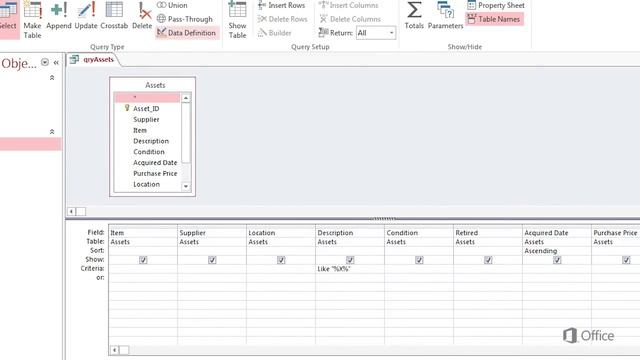The height and width of the screenshot is (360, 640).
Task: Click Field cell containing Retired
Action: tap(488, 233)
